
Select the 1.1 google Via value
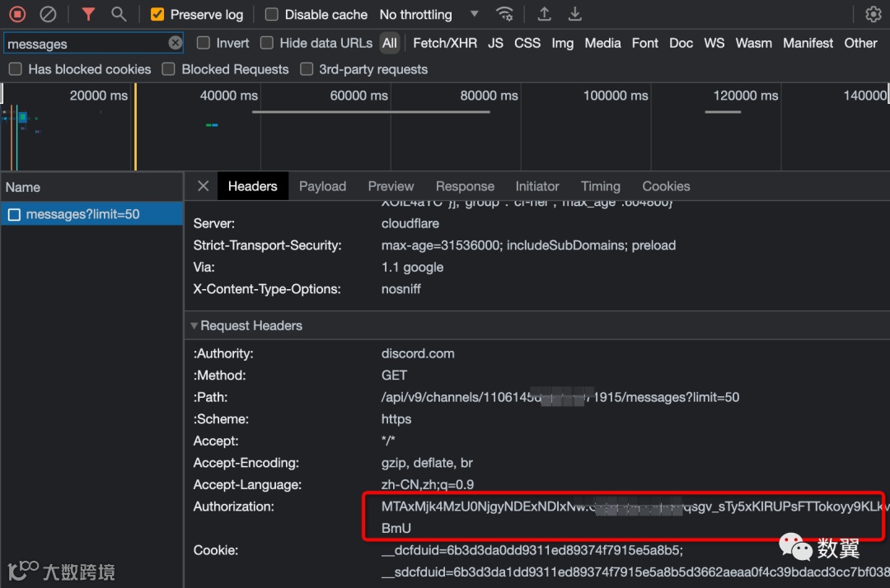(412, 267)
